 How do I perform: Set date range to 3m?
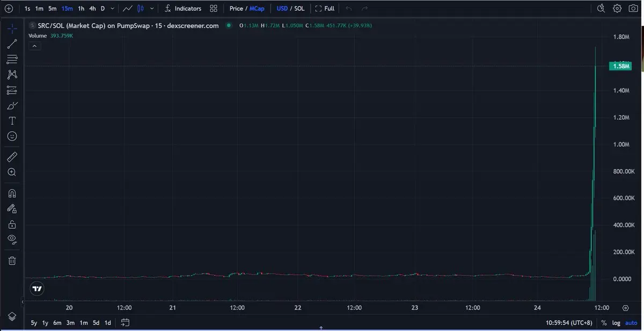pyautogui.click(x=70, y=323)
